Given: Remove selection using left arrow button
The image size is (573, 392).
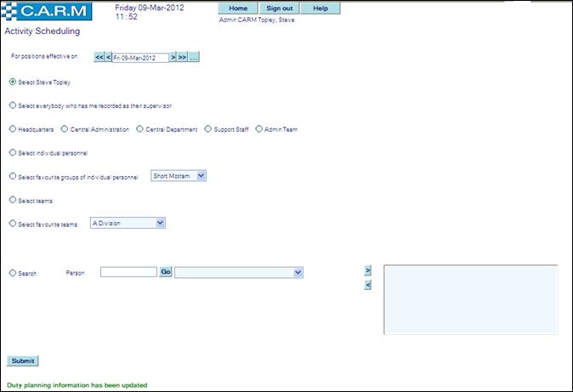Looking at the screenshot, I should [367, 285].
